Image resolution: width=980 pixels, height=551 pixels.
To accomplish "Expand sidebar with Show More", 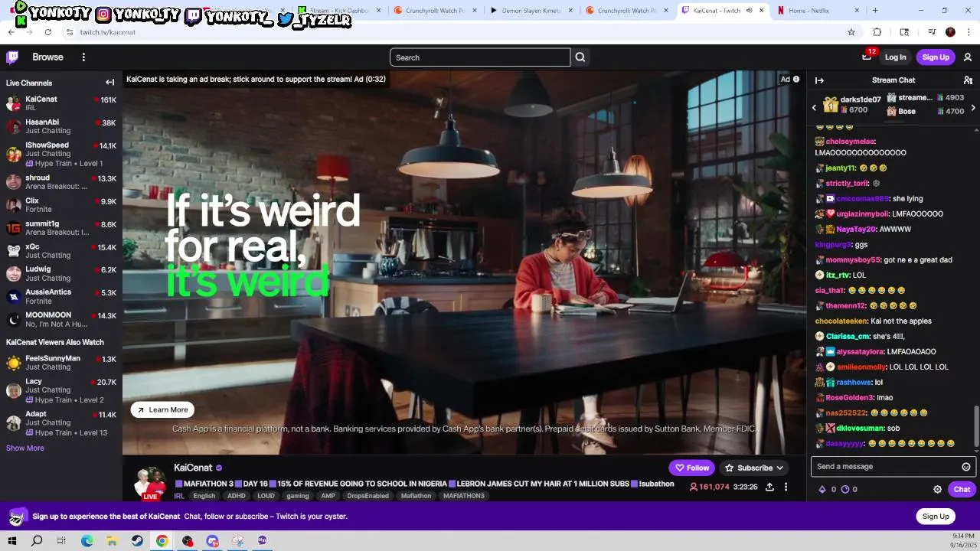I will pyautogui.click(x=25, y=448).
